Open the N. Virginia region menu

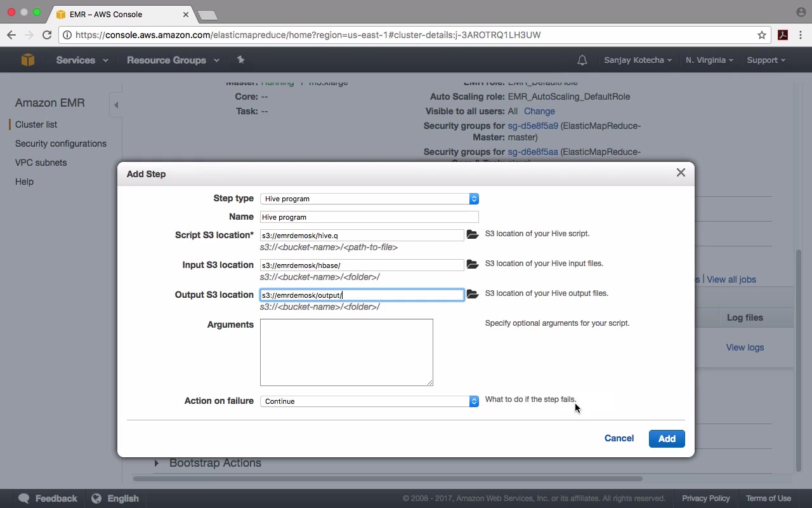709,60
